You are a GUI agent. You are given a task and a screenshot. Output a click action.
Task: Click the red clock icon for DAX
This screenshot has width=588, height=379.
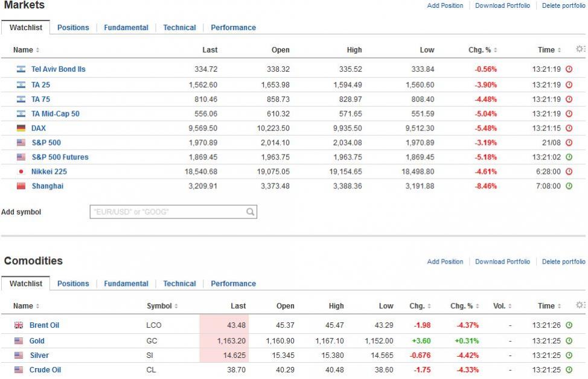click(x=569, y=128)
